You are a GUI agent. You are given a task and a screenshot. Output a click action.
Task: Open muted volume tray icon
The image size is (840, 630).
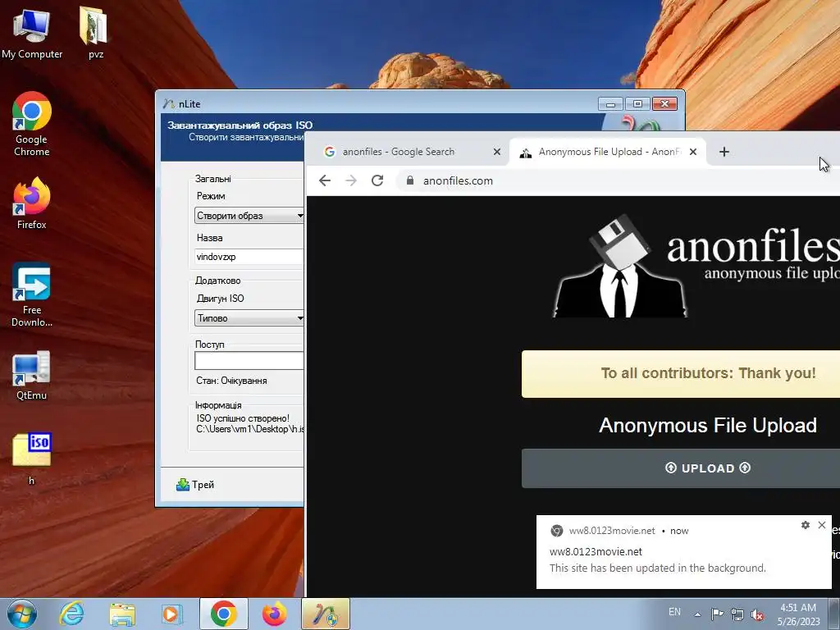pyautogui.click(x=757, y=614)
